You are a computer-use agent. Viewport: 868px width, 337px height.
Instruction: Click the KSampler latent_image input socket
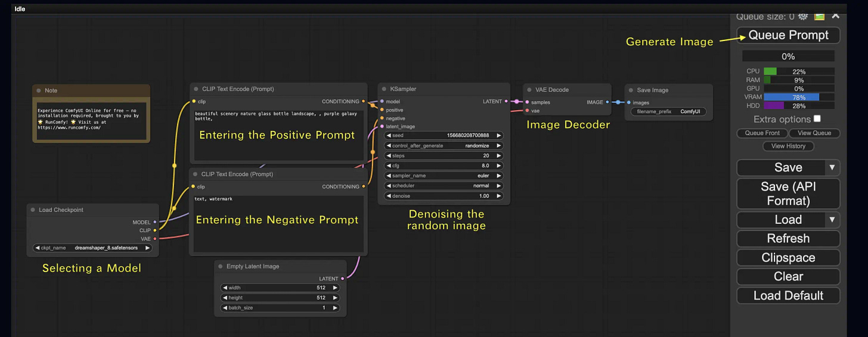(382, 126)
